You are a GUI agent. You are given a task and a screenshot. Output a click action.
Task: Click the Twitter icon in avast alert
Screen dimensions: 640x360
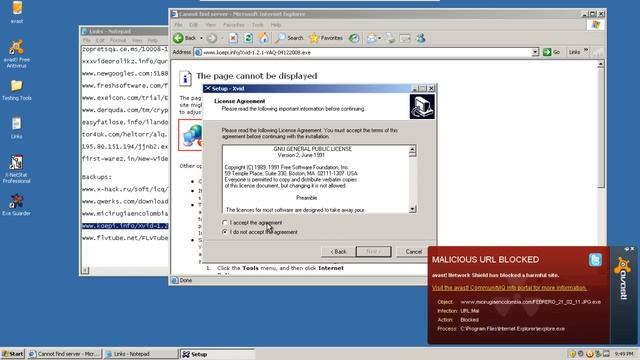coord(595,260)
